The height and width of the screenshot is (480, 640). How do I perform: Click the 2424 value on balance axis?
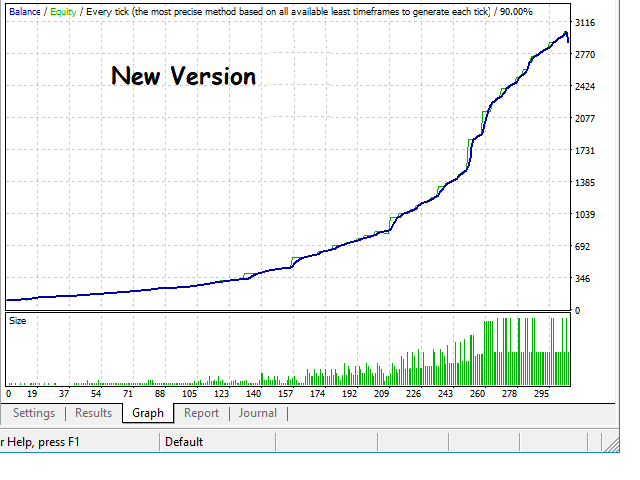point(585,87)
